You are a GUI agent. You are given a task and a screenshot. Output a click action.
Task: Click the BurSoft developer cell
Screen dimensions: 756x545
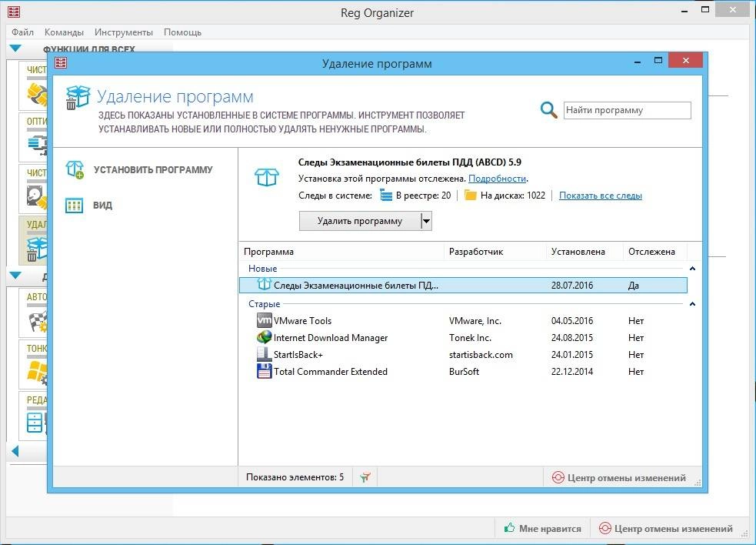pyautogui.click(x=464, y=371)
